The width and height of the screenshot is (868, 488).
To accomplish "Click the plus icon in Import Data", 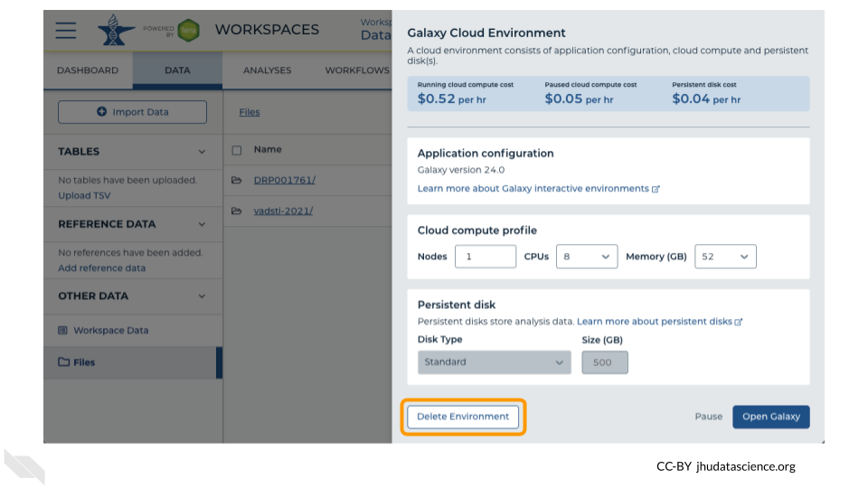I will pyautogui.click(x=102, y=112).
